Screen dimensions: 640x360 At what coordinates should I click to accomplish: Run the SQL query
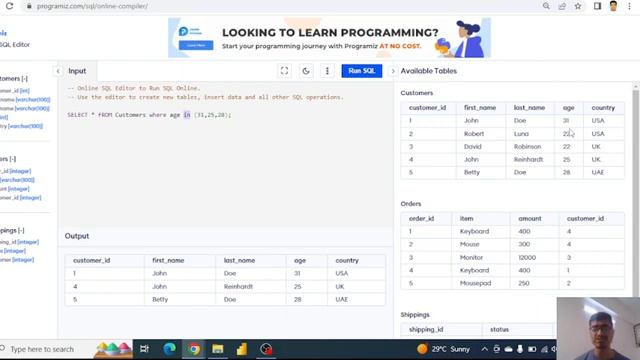[x=362, y=71]
